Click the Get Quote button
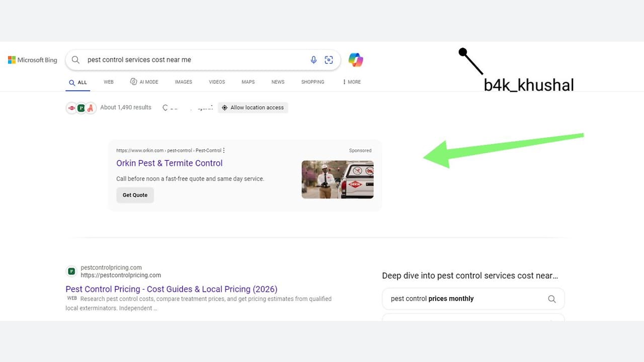The width and height of the screenshot is (644, 362). point(135,195)
